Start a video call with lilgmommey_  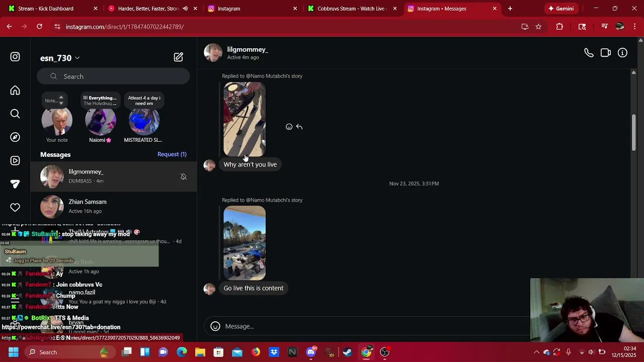coord(606,53)
